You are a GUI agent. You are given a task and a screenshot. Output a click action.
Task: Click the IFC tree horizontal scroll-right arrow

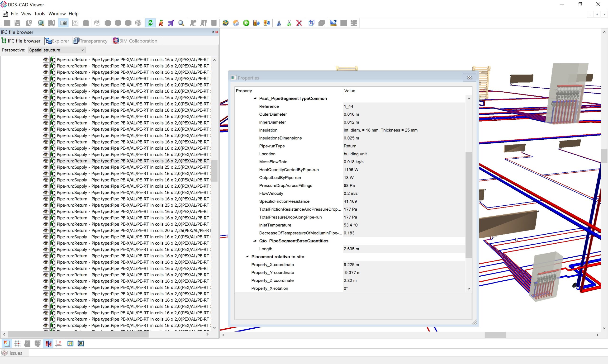[x=208, y=334]
